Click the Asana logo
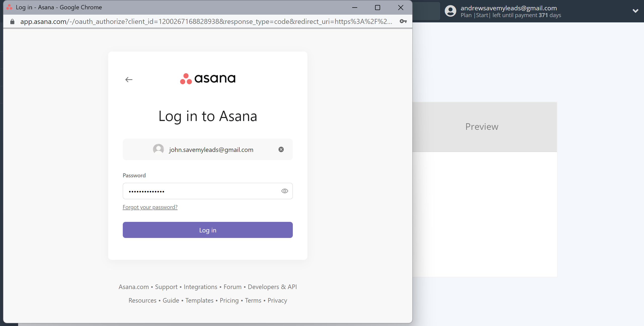The height and width of the screenshot is (326, 644). click(x=208, y=78)
